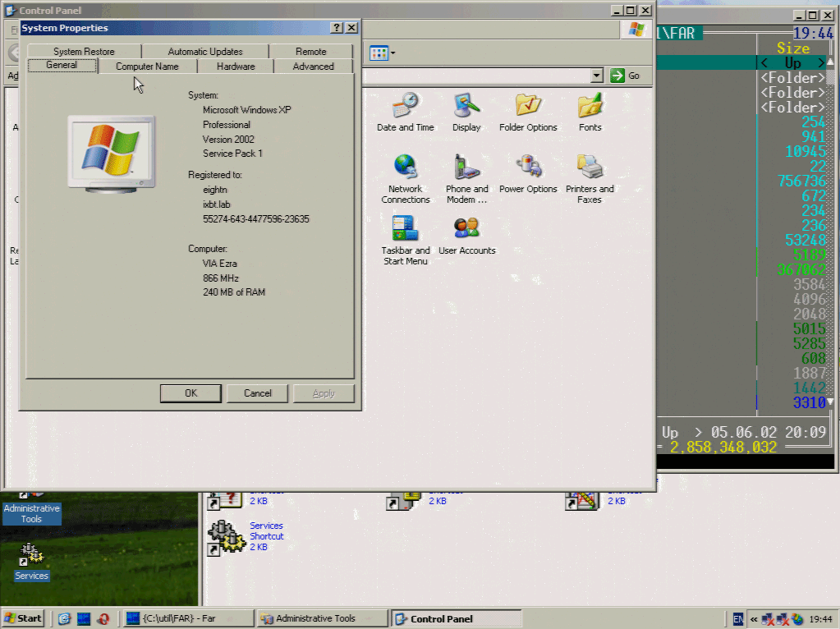The image size is (840, 629).
Task: Switch to Far taskbar button
Action: [x=187, y=618]
